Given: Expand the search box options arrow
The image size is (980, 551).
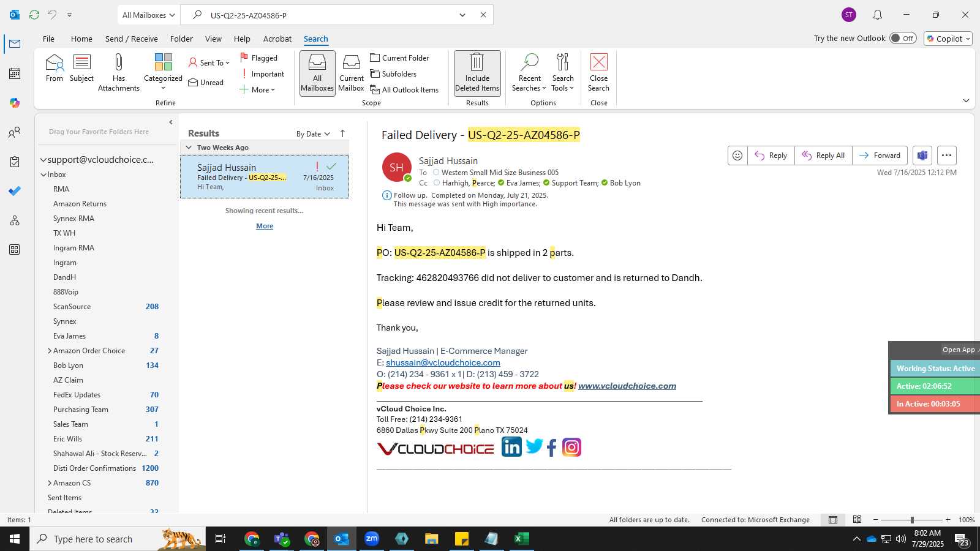Looking at the screenshot, I should click(462, 15).
